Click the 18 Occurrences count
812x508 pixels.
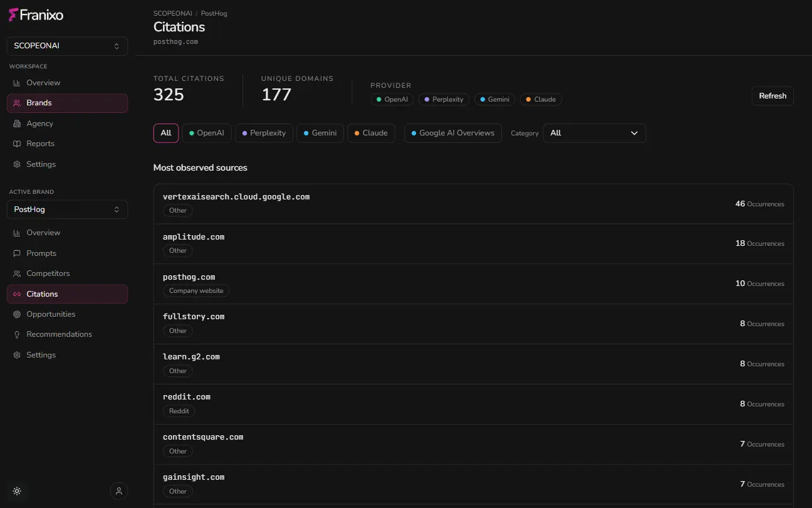(x=759, y=243)
